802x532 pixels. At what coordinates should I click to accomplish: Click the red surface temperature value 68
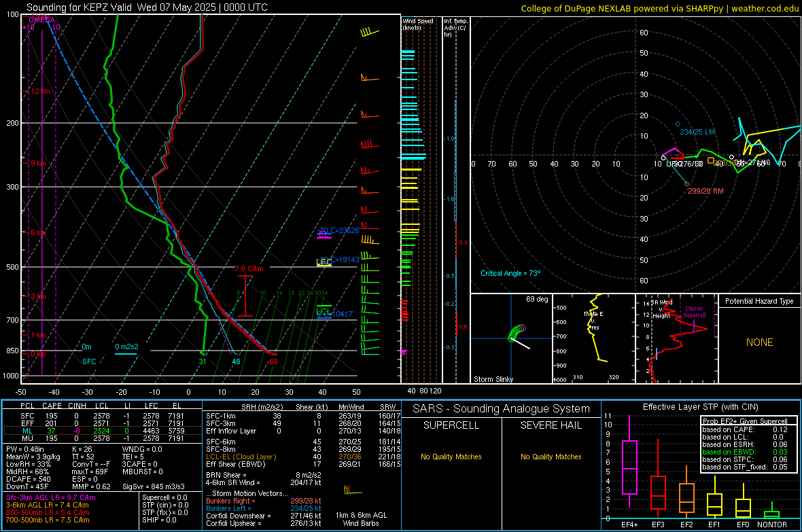273,361
